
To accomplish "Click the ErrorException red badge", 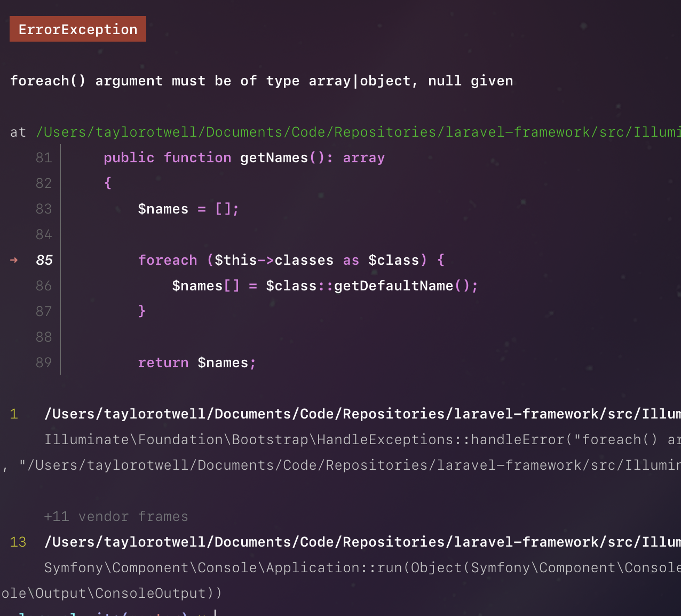I will (78, 29).
